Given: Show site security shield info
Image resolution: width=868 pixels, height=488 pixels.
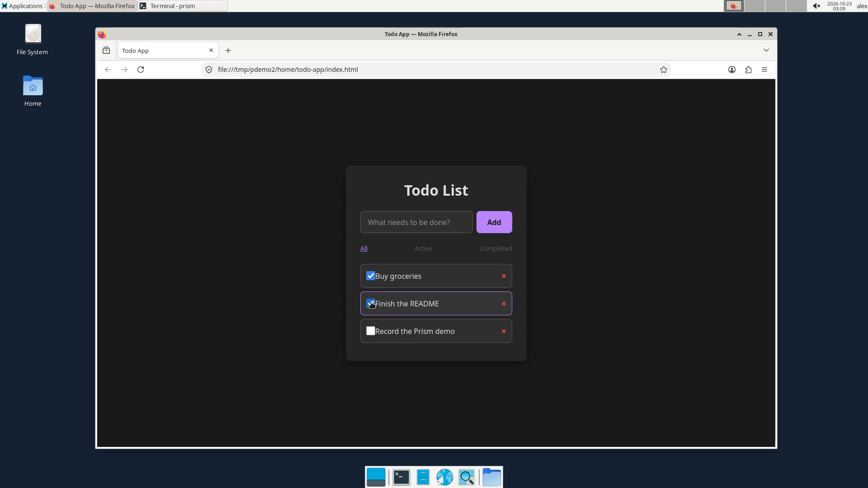Looking at the screenshot, I should tap(209, 70).
